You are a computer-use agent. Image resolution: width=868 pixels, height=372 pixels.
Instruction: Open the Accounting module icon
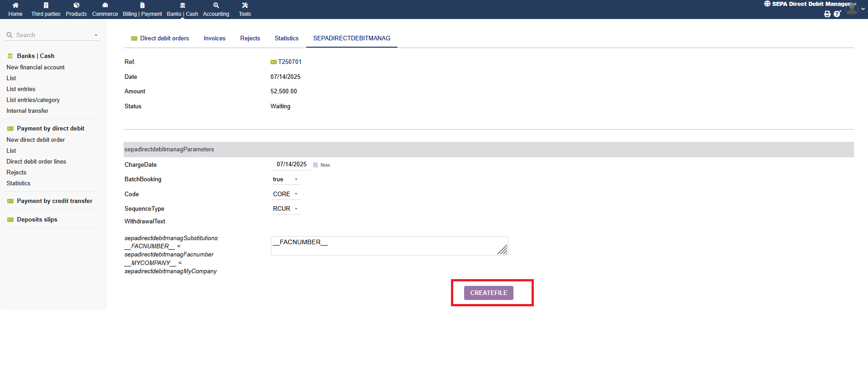pyautogui.click(x=216, y=5)
